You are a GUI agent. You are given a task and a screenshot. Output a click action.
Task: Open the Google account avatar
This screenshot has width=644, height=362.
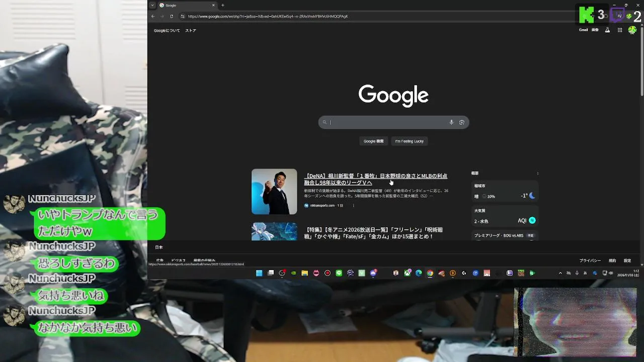point(632,30)
